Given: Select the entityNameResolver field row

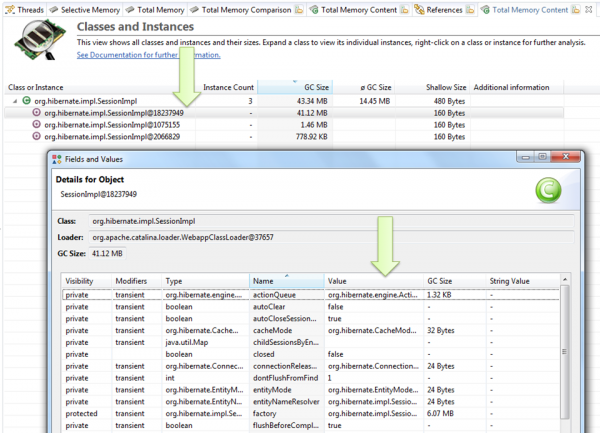Looking at the screenshot, I should (x=310, y=402).
